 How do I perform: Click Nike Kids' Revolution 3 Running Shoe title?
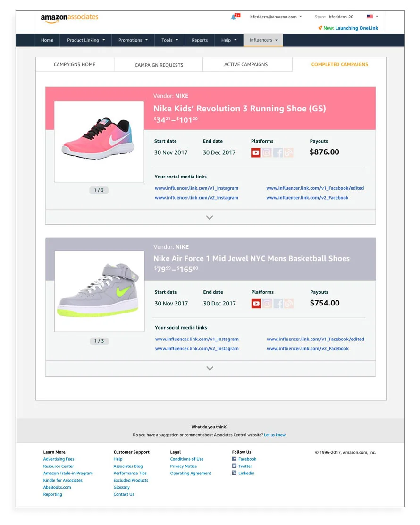click(x=240, y=109)
